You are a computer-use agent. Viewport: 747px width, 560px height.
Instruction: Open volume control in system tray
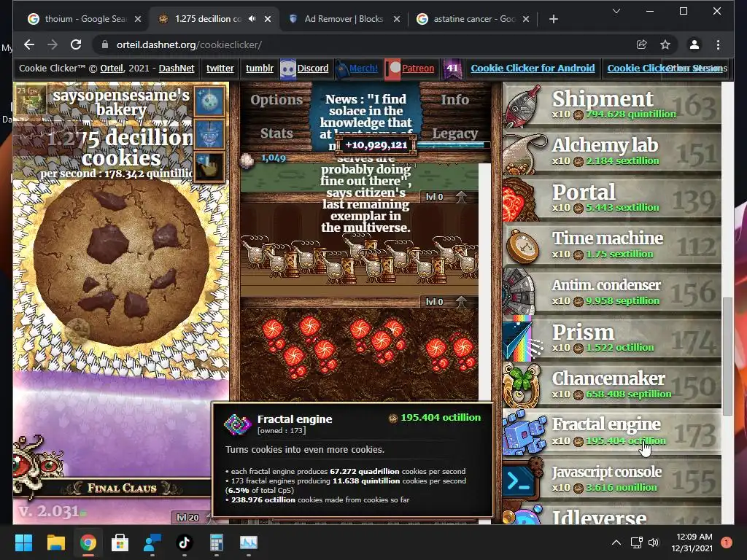(654, 542)
